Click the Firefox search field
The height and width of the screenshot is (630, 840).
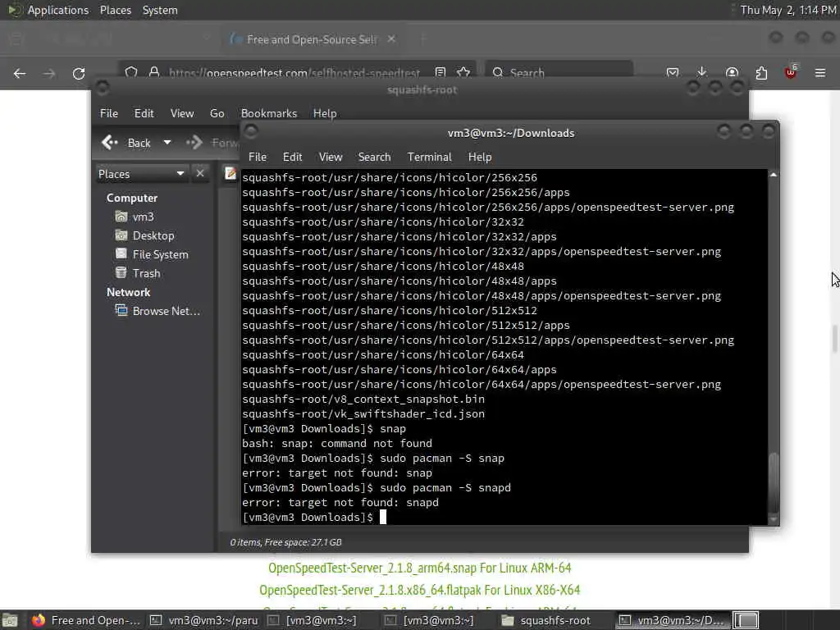(559, 72)
